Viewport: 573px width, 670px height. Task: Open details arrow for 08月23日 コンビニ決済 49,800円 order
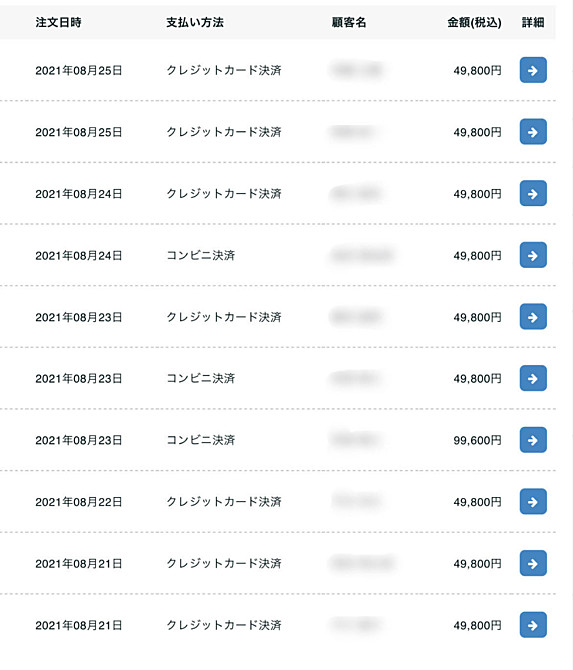pyautogui.click(x=533, y=378)
